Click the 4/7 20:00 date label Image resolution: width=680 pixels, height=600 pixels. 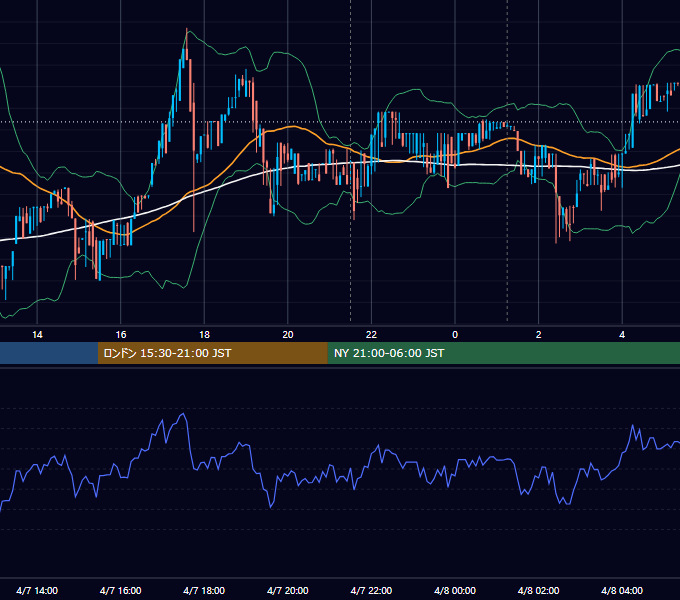[288, 590]
